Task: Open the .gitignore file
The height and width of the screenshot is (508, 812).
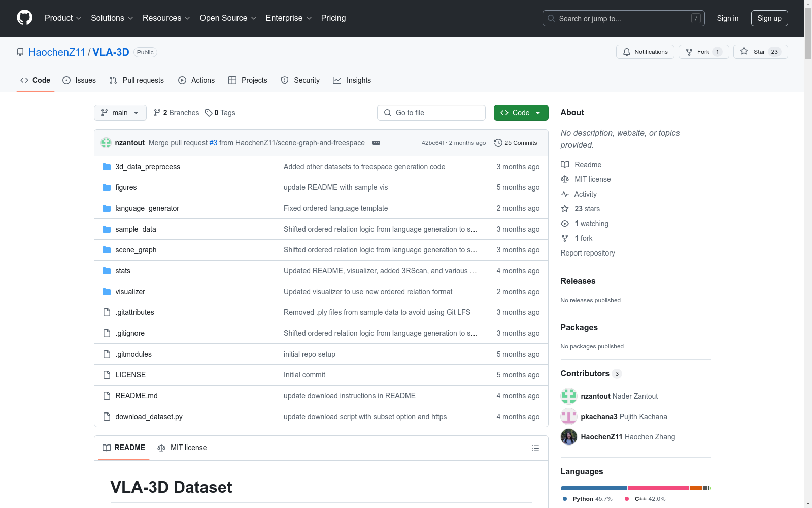Action: (130, 333)
